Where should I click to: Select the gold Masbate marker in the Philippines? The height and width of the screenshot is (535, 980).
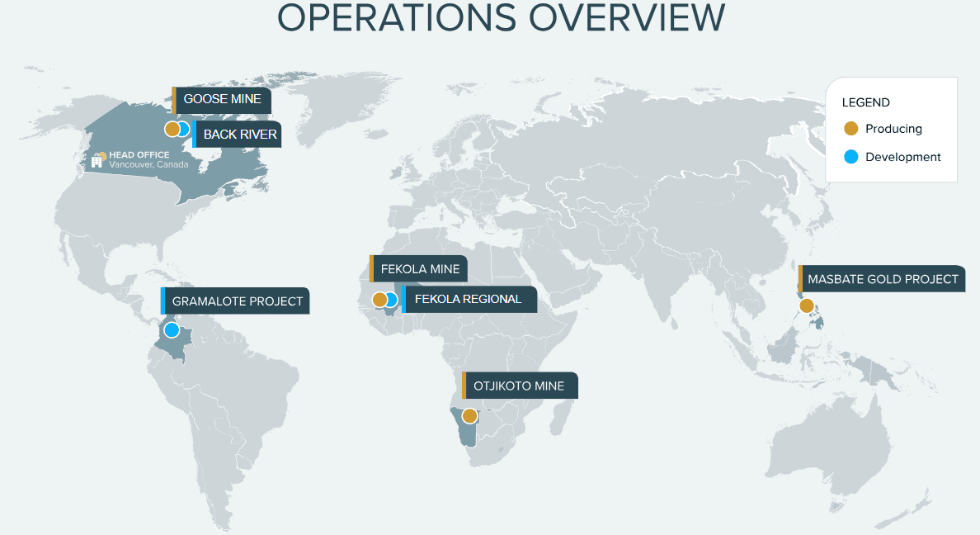[x=806, y=306]
